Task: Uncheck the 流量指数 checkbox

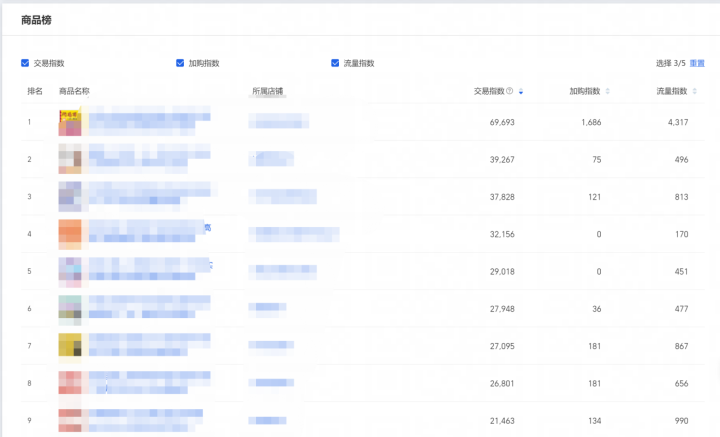Action: coord(335,63)
